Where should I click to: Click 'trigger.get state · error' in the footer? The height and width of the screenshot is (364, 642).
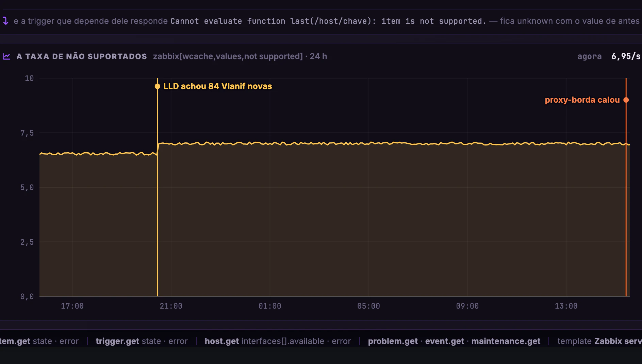pos(142,341)
